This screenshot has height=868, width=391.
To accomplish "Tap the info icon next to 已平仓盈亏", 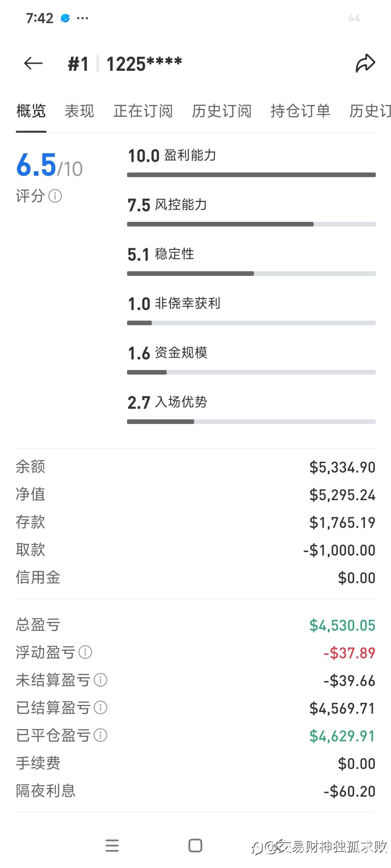I will point(100,735).
